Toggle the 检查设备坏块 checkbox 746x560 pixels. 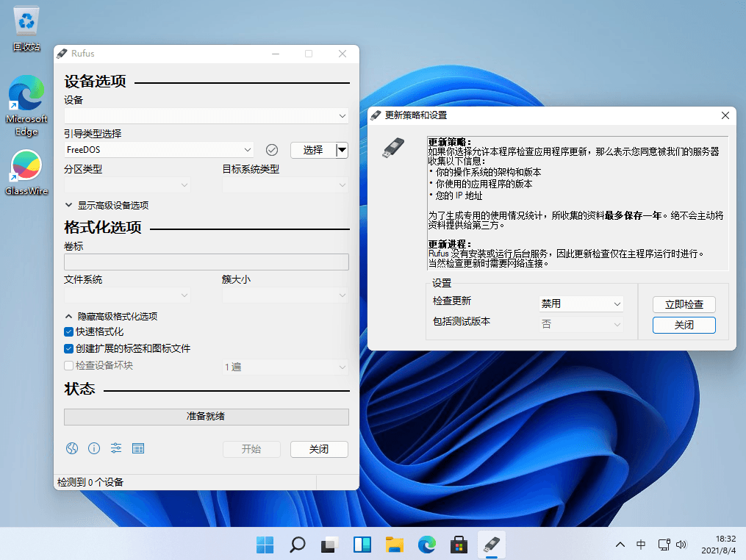click(x=68, y=365)
